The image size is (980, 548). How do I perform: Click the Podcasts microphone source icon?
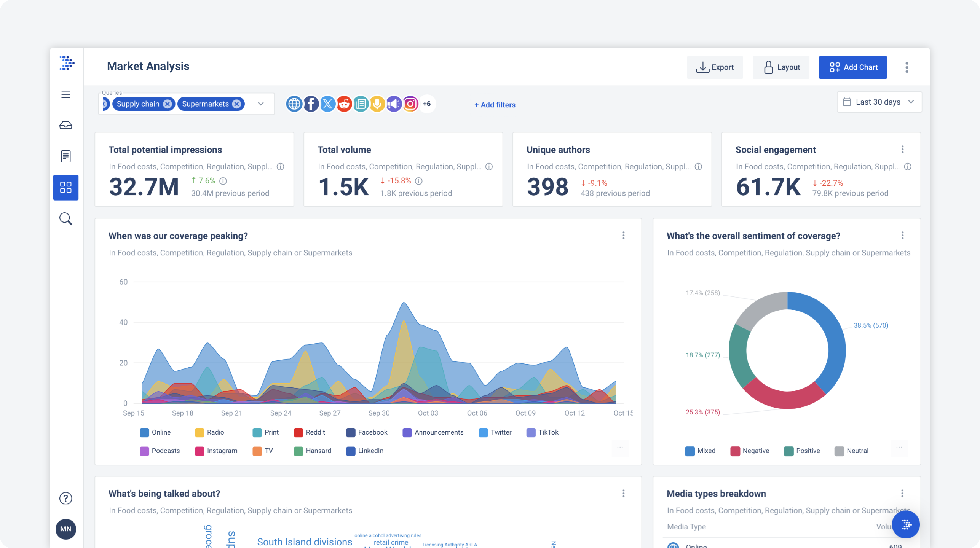click(377, 104)
